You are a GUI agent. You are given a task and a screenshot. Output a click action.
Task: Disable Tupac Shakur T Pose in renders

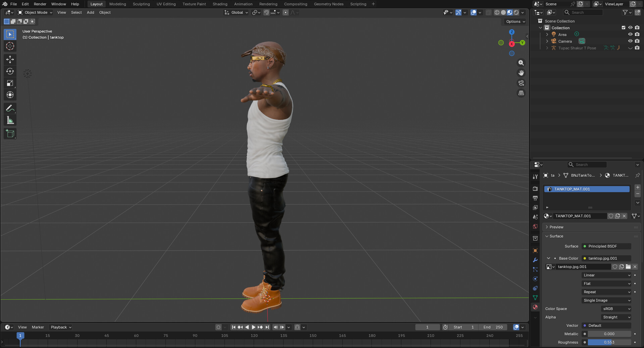637,48
